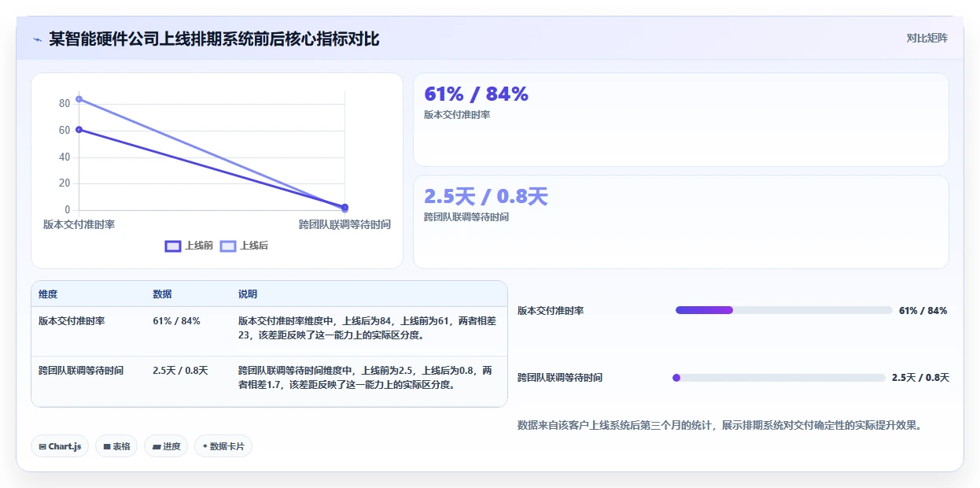Click chart x-axis label 跨团队联调等待时间
The image size is (980, 488).
344,224
